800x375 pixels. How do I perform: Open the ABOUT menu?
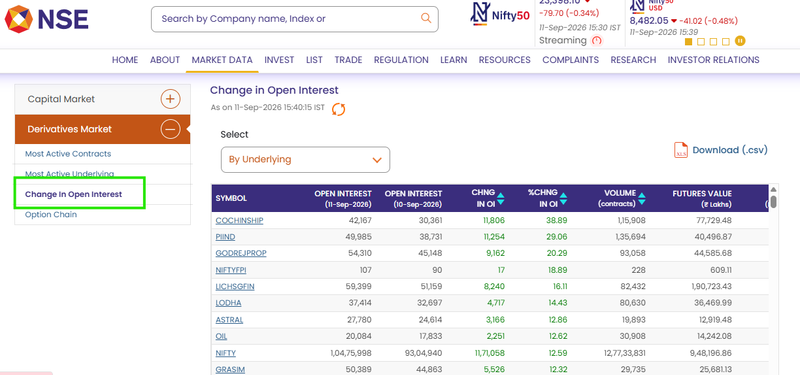click(165, 60)
